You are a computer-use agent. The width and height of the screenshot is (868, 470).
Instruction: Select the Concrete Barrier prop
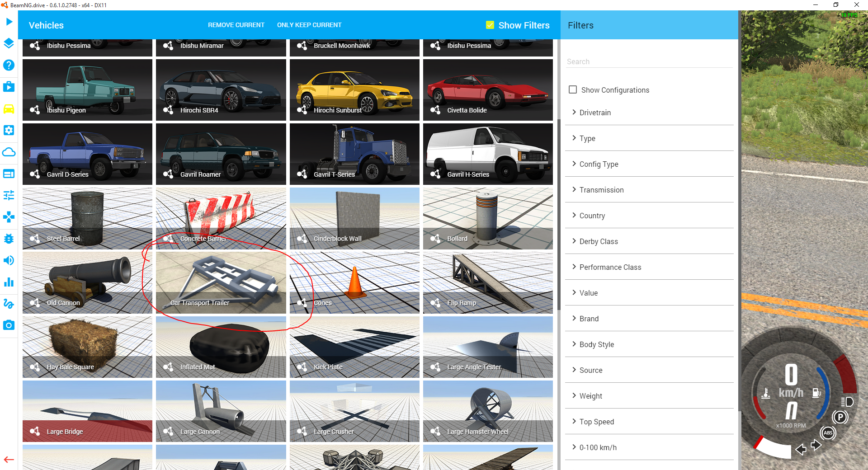tap(221, 218)
